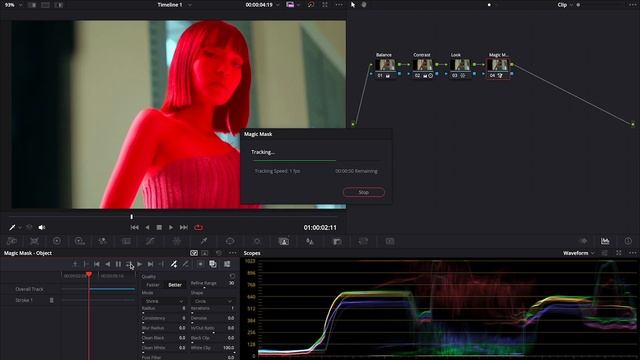Open the Key palette
640x360 pixels.
click(337, 241)
